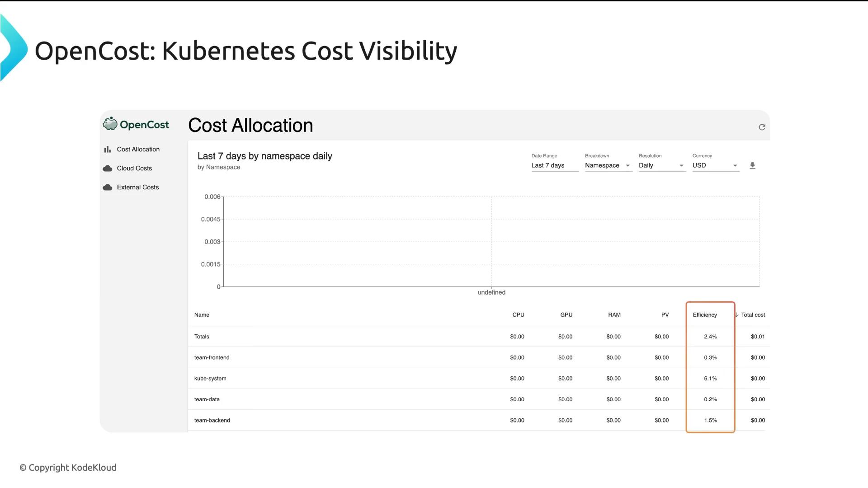Screen dimensions: 868x488
Task: Click the cloud icon beside External Costs
Action: [108, 187]
